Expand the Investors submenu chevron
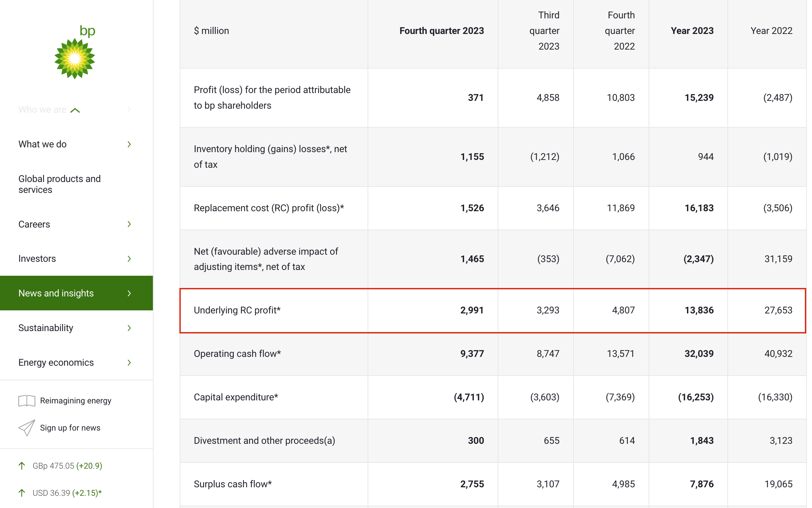Image resolution: width=812 pixels, height=508 pixels. 129,259
